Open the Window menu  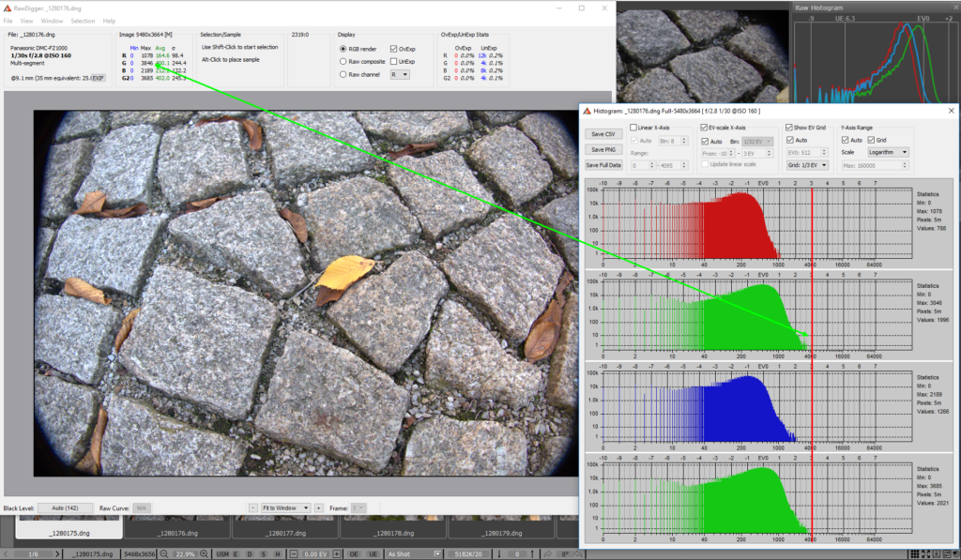[x=53, y=20]
